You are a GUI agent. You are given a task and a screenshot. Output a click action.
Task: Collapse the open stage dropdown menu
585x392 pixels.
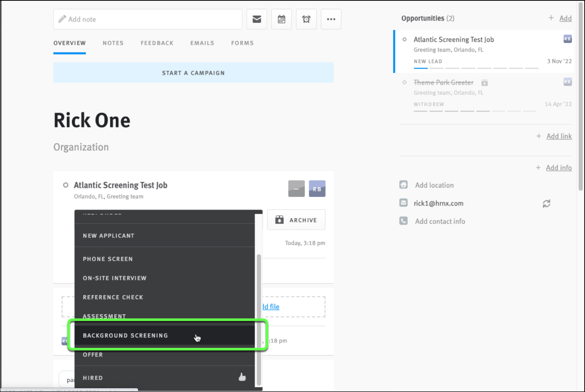(x=296, y=189)
